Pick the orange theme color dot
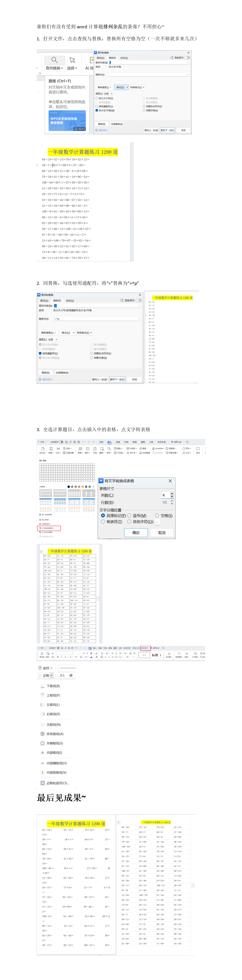Screen dimensions: 242x980 (x=75, y=487)
